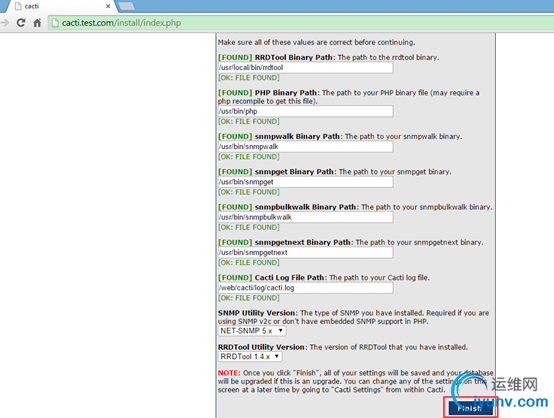Click the 'snmpwalk Binary Path' label
Viewport: 554px width, 418px height.
(x=297, y=137)
